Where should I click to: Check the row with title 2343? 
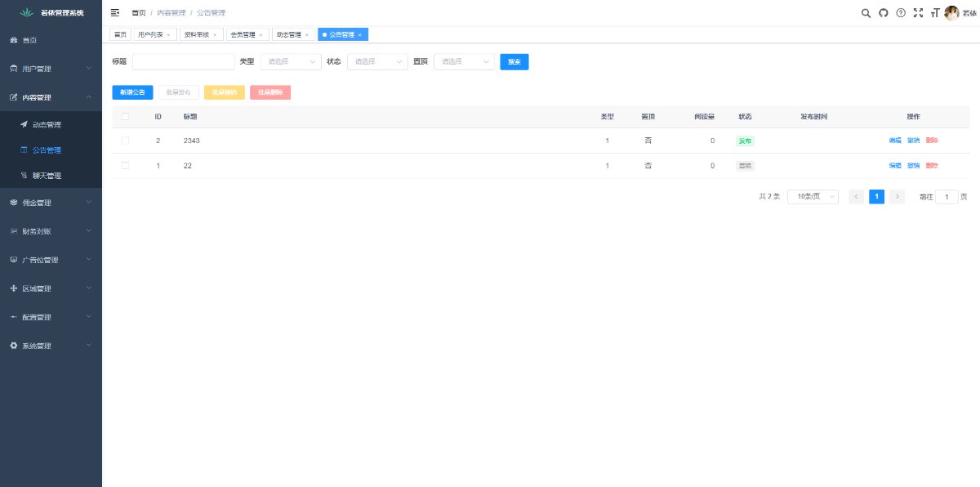pos(125,141)
